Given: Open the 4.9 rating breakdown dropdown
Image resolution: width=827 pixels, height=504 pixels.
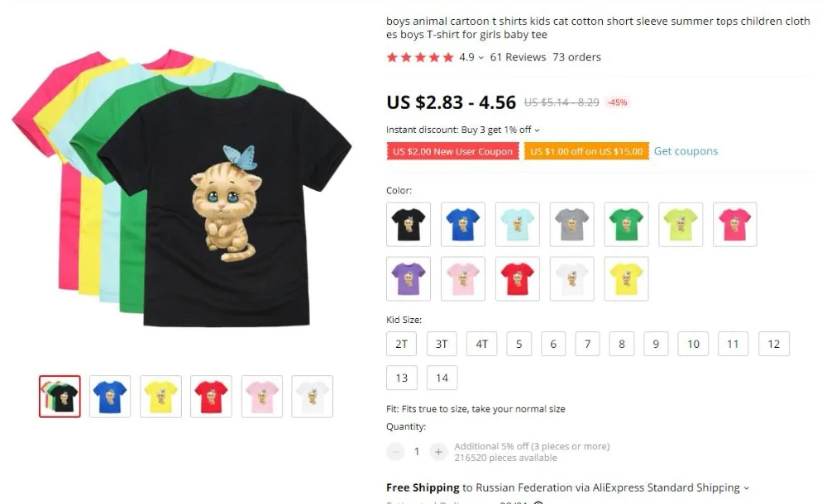Looking at the screenshot, I should (480, 58).
